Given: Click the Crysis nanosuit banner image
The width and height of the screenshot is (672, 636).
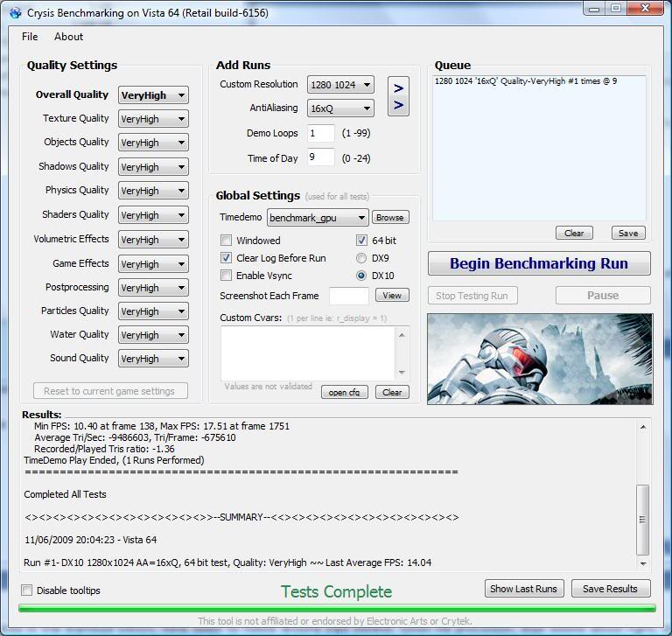Looking at the screenshot, I should 539,359.
